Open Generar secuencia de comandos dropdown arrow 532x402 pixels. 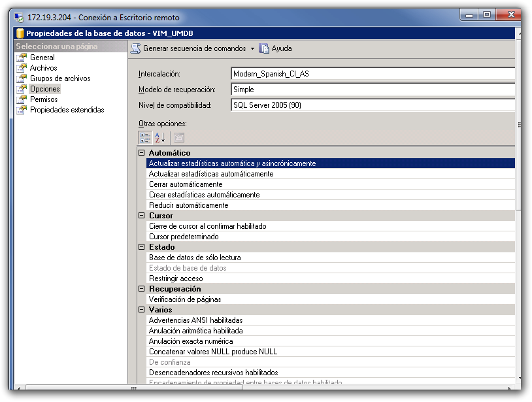coord(252,49)
